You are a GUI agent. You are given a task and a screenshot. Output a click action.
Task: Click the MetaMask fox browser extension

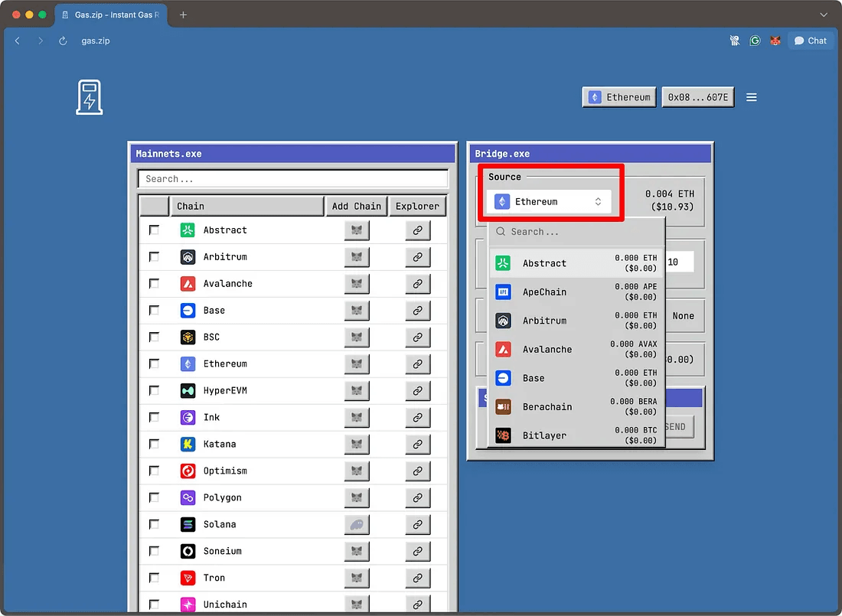(775, 41)
